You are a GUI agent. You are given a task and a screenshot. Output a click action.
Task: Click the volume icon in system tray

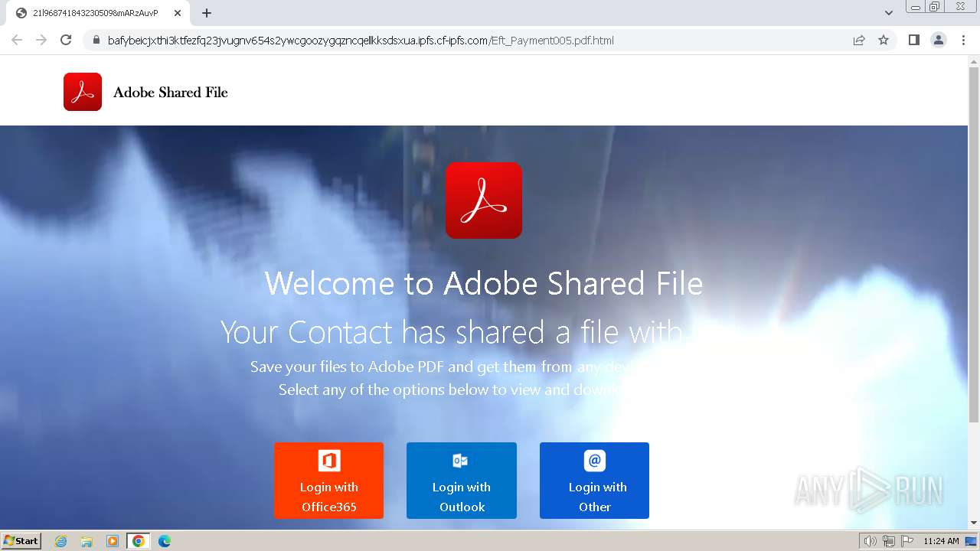click(x=870, y=541)
